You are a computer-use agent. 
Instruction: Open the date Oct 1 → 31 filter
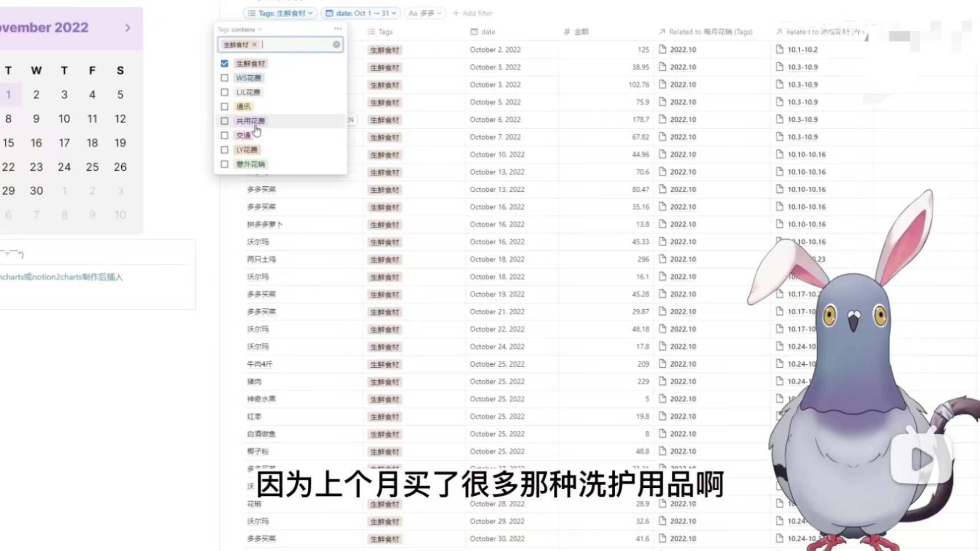pos(361,13)
